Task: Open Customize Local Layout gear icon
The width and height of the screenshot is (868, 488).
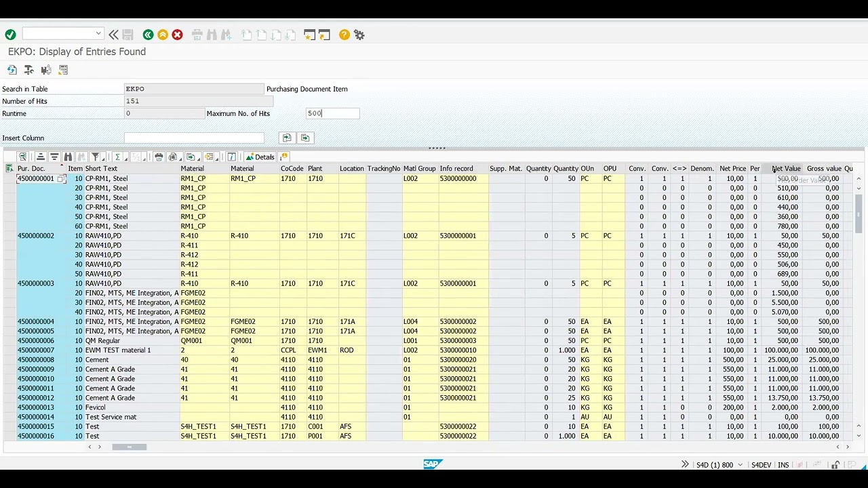Action: (x=359, y=35)
